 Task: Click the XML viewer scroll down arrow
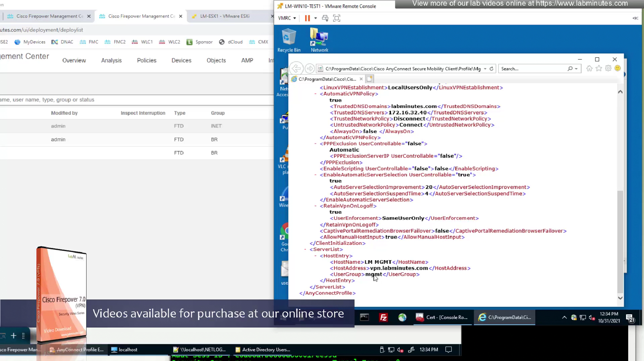(x=620, y=298)
